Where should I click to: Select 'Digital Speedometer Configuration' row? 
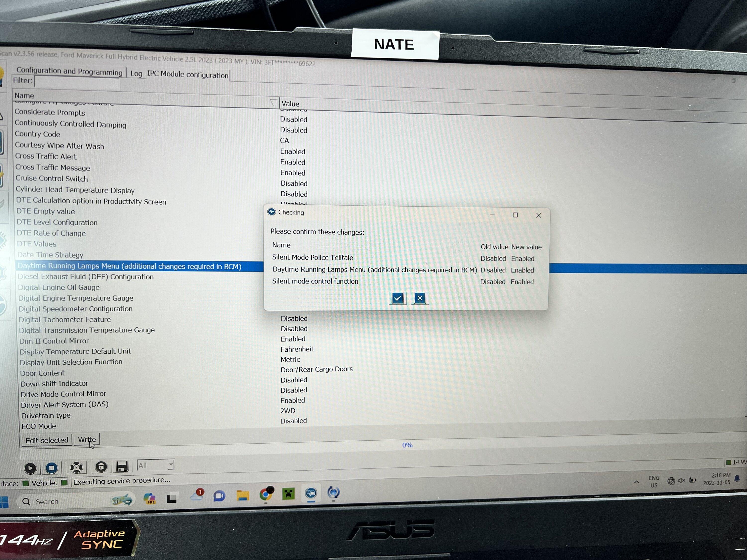point(76,309)
